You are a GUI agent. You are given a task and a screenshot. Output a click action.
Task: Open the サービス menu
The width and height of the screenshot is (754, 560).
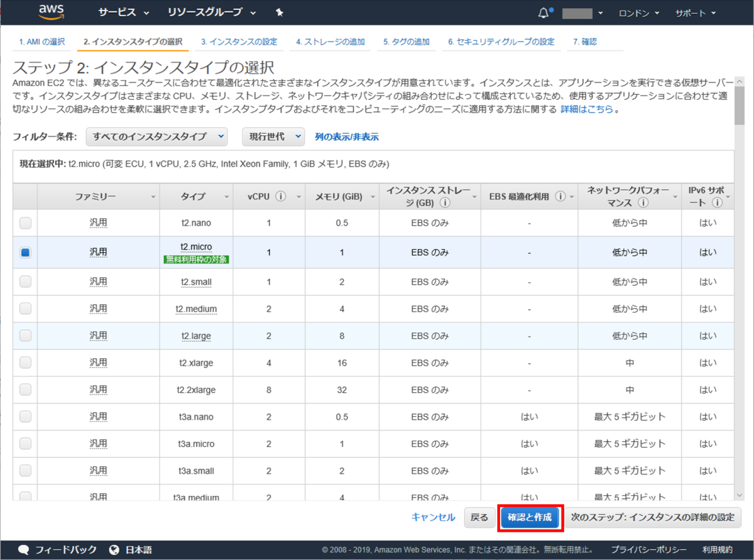124,13
